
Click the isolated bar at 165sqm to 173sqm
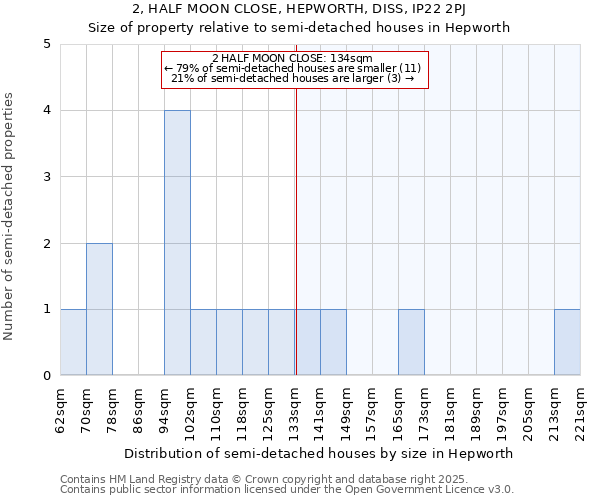point(411,342)
